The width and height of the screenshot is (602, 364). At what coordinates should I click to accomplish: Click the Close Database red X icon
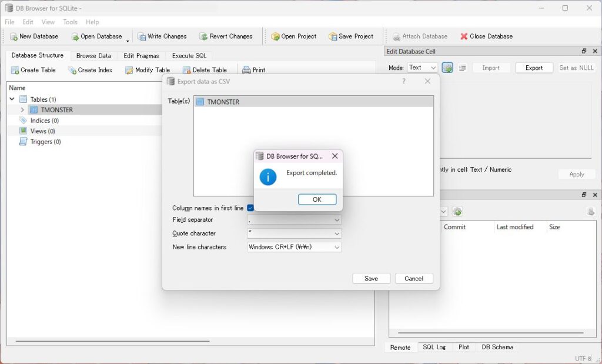point(464,36)
